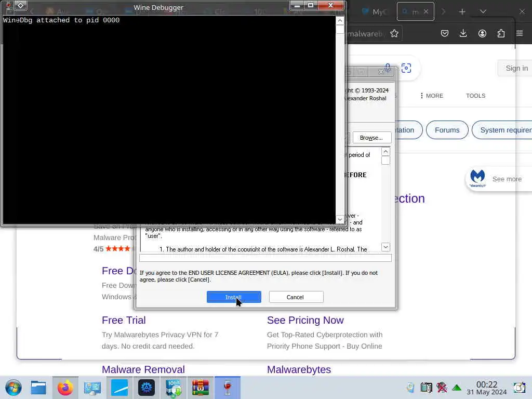Screen dimensions: 532x399
Task: Click the Sign in button on the search page
Action: (x=516, y=68)
